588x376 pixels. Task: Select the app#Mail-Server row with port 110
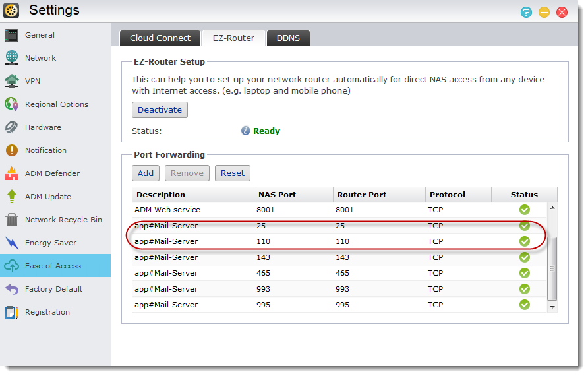point(339,241)
